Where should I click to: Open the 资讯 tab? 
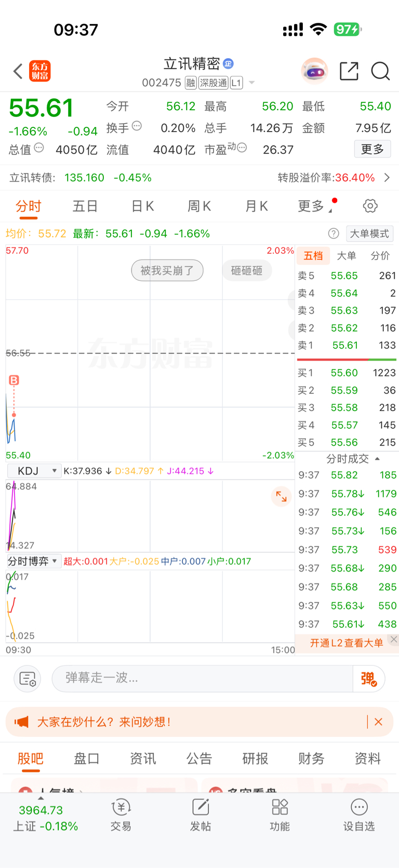point(143,759)
